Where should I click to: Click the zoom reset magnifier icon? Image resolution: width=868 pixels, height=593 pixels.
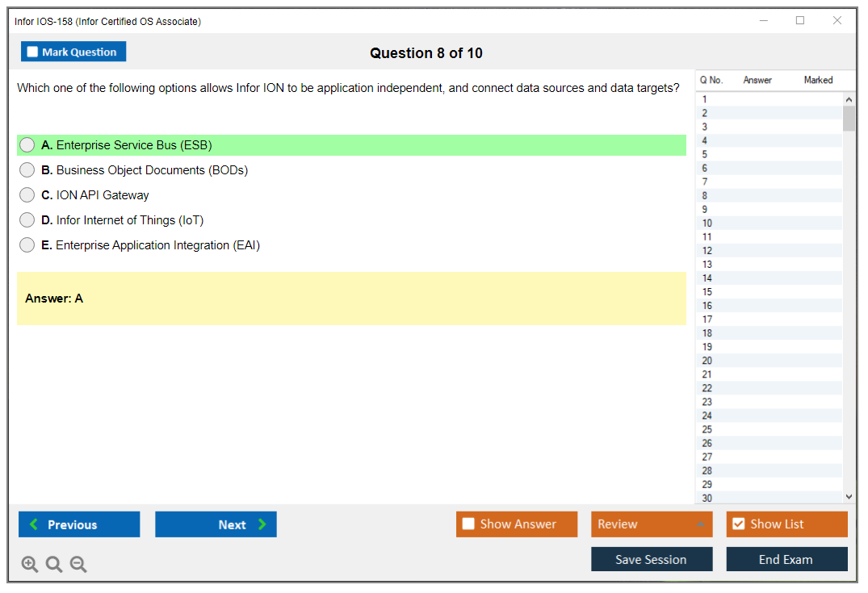[x=54, y=565]
